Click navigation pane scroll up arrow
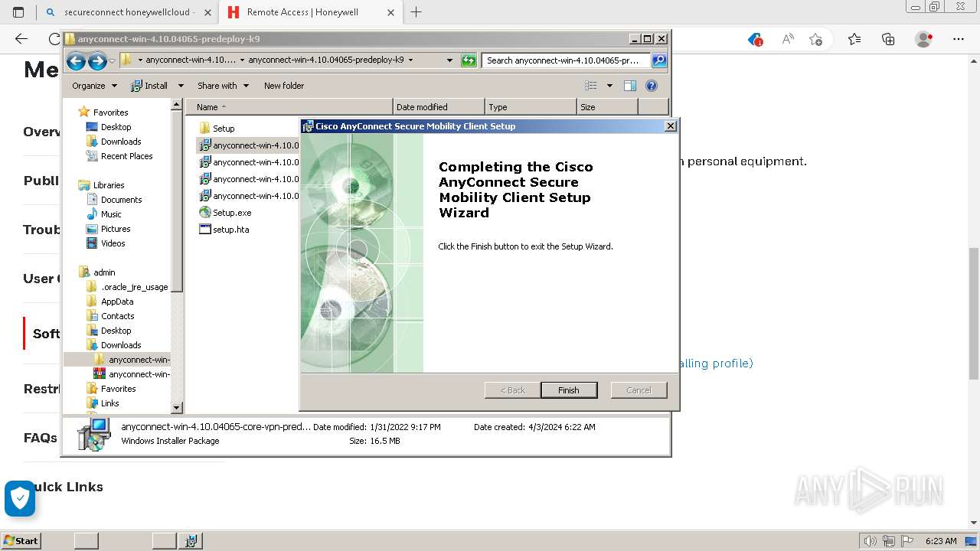980x551 pixels. pos(177,104)
